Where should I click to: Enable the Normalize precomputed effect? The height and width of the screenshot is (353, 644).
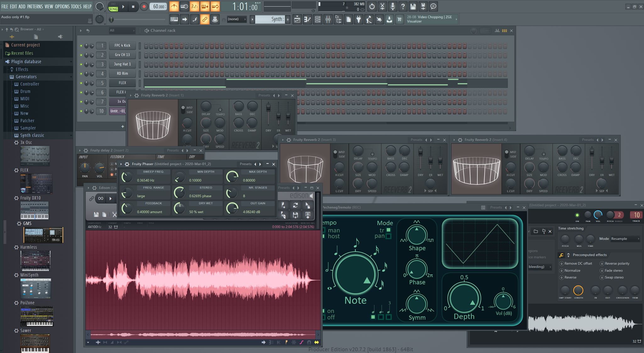[562, 270]
